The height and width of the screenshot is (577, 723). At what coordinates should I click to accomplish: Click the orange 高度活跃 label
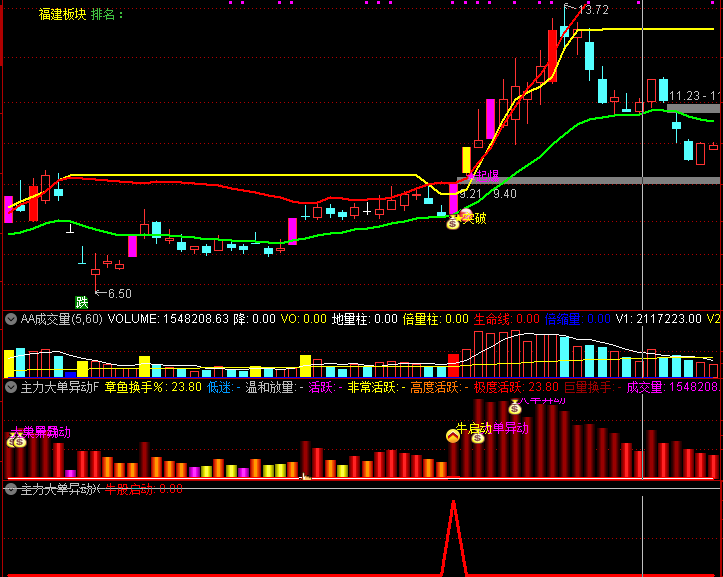click(439, 387)
